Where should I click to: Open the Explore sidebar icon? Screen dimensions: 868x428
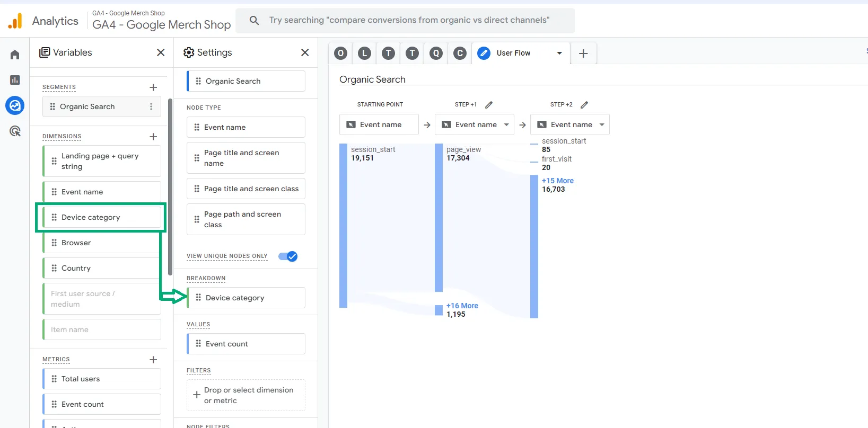pyautogui.click(x=15, y=105)
